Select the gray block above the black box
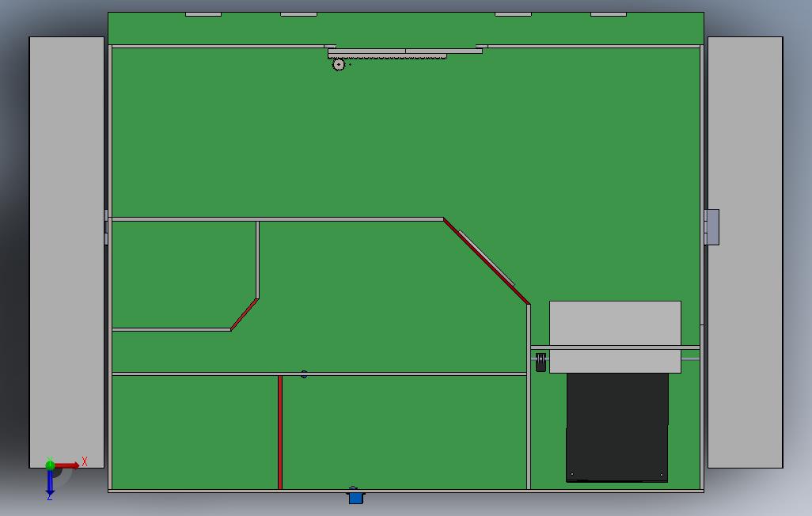The height and width of the screenshot is (516, 812). tap(615, 337)
